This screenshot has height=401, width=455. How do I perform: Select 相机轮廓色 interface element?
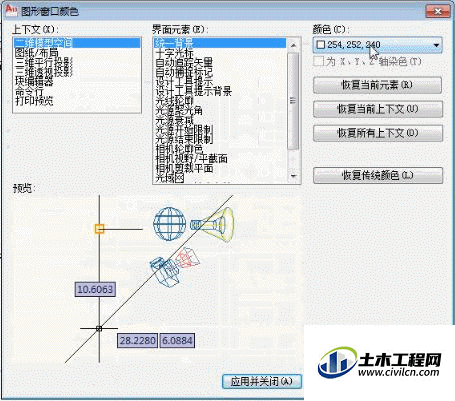(x=220, y=149)
